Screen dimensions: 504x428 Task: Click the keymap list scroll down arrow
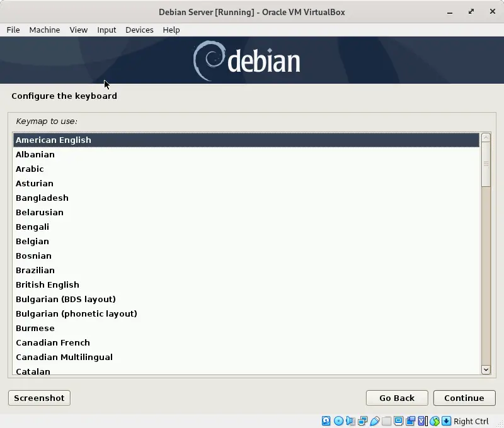coord(486,369)
